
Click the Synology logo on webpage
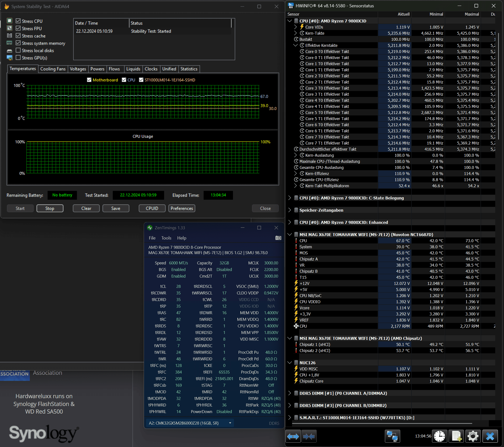click(44, 433)
